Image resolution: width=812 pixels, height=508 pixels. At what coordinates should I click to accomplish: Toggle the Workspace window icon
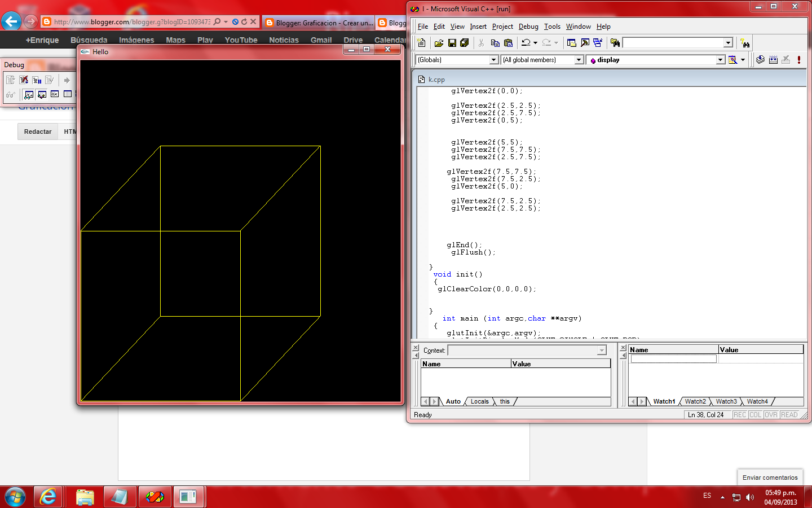pos(572,43)
